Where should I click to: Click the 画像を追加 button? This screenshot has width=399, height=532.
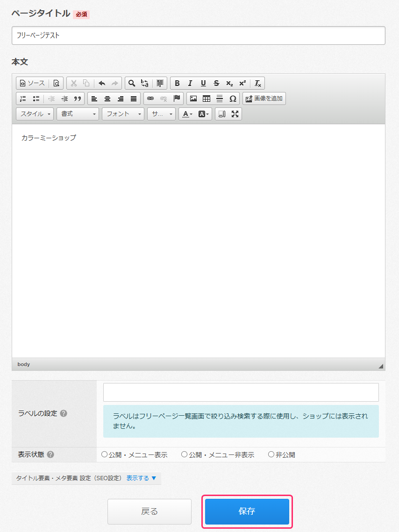coord(264,99)
